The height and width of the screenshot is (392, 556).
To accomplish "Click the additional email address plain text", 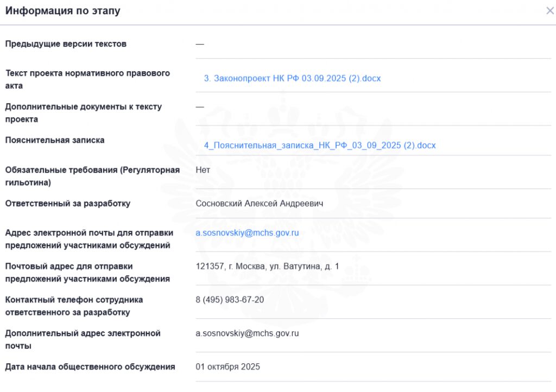I will 247,333.
